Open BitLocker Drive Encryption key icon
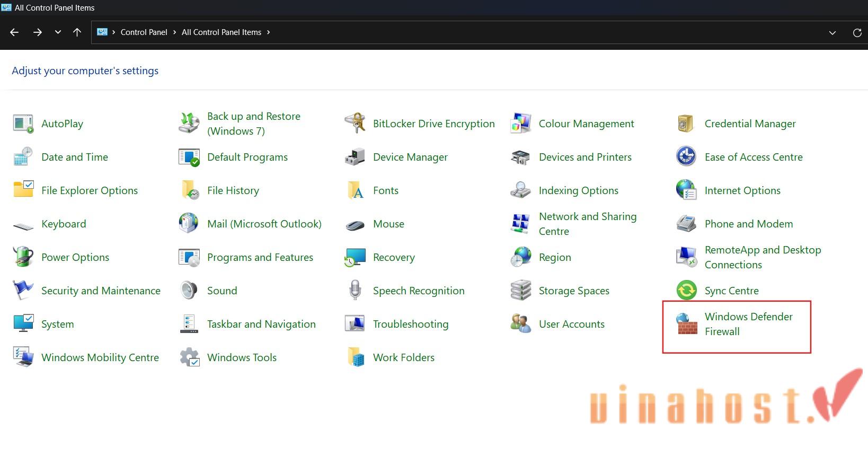 355,124
